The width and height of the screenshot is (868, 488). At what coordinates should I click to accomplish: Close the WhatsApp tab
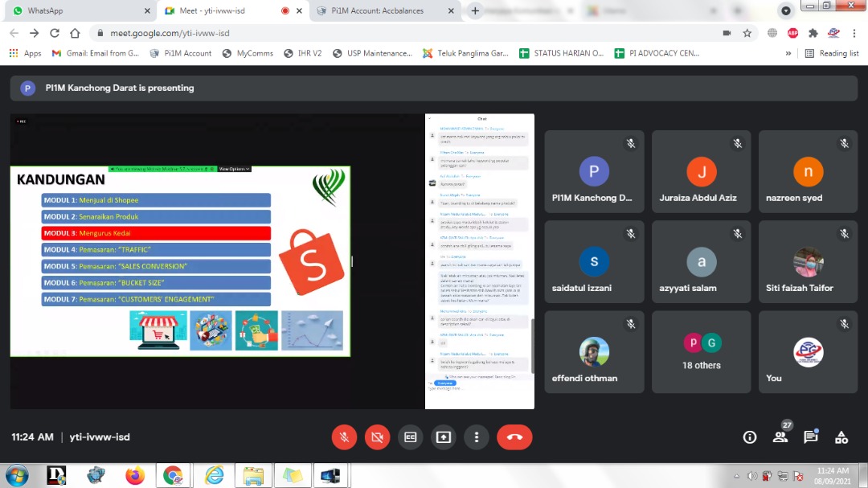pos(147,10)
